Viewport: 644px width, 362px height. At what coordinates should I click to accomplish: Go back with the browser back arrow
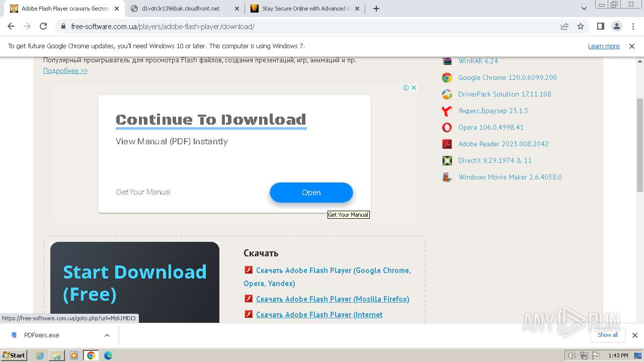pyautogui.click(x=11, y=27)
